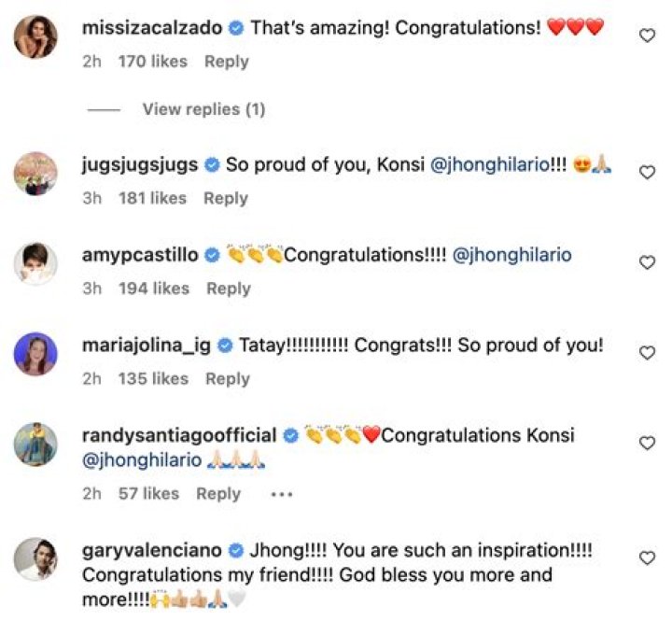Tap the heart beside mariajolina_ig's comment

pos(646,352)
